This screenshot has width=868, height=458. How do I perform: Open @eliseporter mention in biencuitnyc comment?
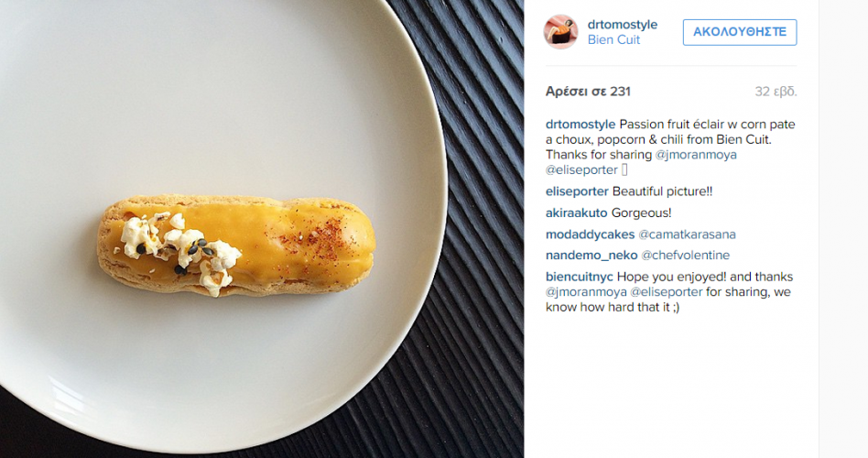click(x=667, y=292)
